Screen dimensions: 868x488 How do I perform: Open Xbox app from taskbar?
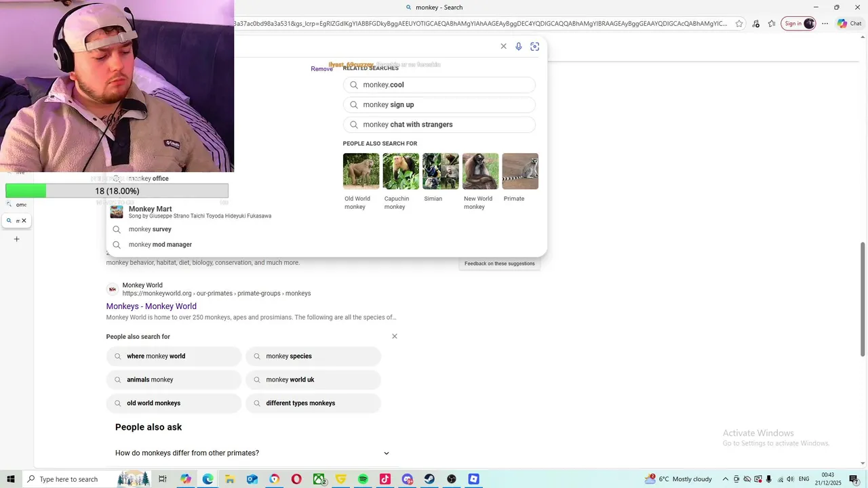point(319,479)
